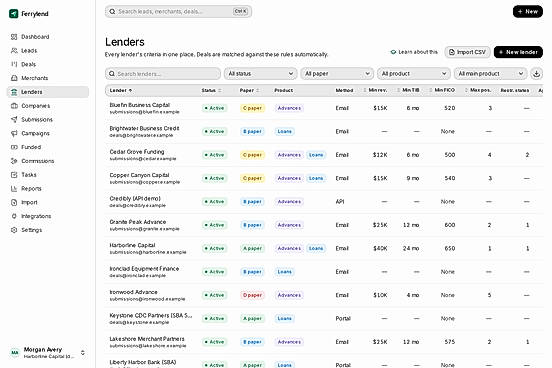Click Ironclad Equipment Finance name

144,269
